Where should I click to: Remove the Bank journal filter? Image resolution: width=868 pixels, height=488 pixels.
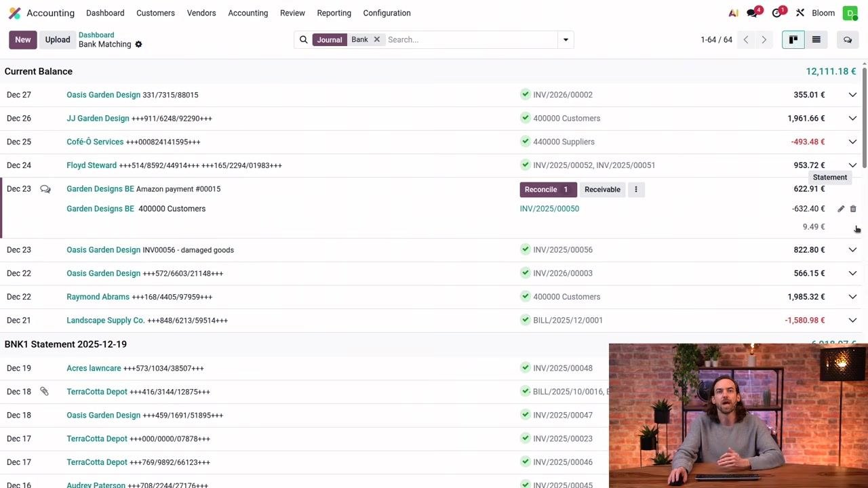(x=377, y=40)
